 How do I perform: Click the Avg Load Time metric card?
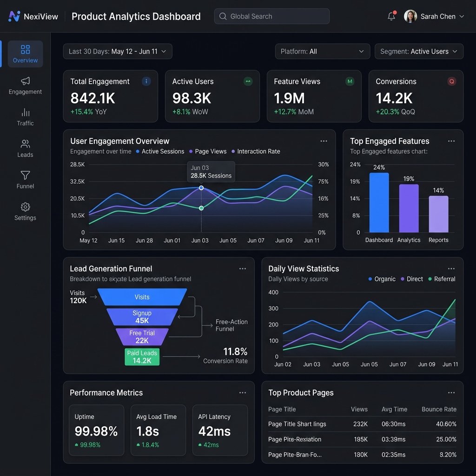(x=158, y=430)
